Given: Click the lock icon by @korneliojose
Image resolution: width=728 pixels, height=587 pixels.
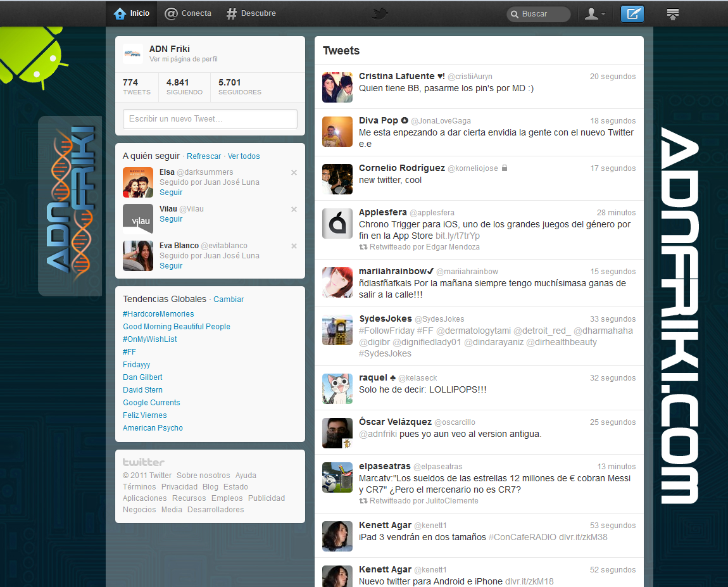Looking at the screenshot, I should pos(504,168).
